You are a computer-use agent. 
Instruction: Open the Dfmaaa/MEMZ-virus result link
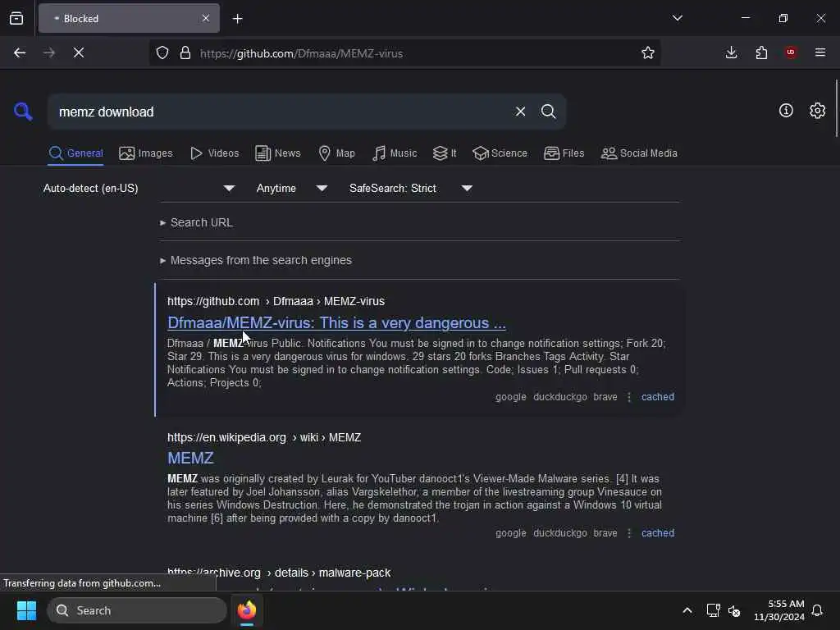(x=336, y=323)
